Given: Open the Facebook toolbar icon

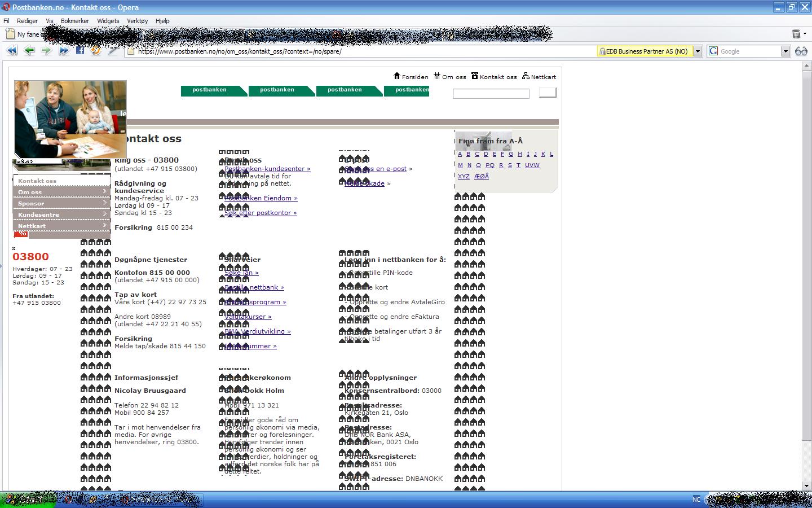Looking at the screenshot, I should pos(80,50).
